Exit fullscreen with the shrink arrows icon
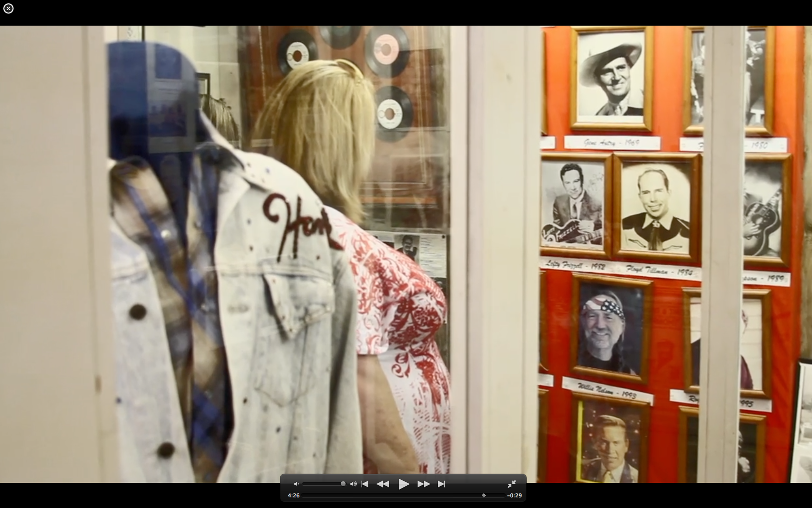Viewport: 812px width, 508px height. tap(513, 484)
